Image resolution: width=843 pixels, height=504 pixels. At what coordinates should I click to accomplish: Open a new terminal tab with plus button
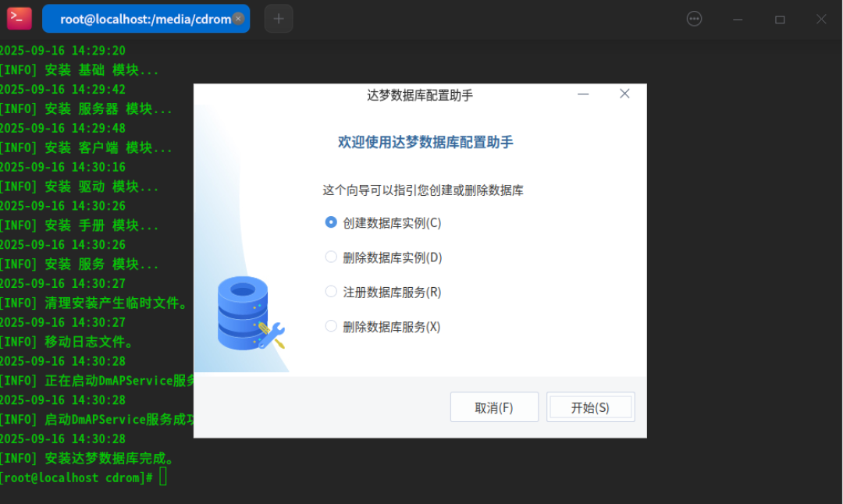279,19
